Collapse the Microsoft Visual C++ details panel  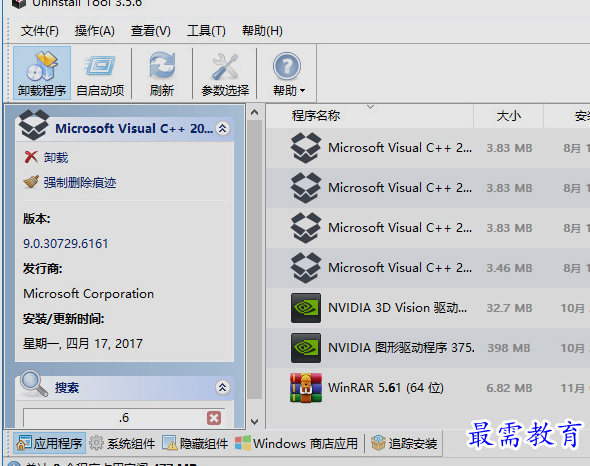coord(222,128)
